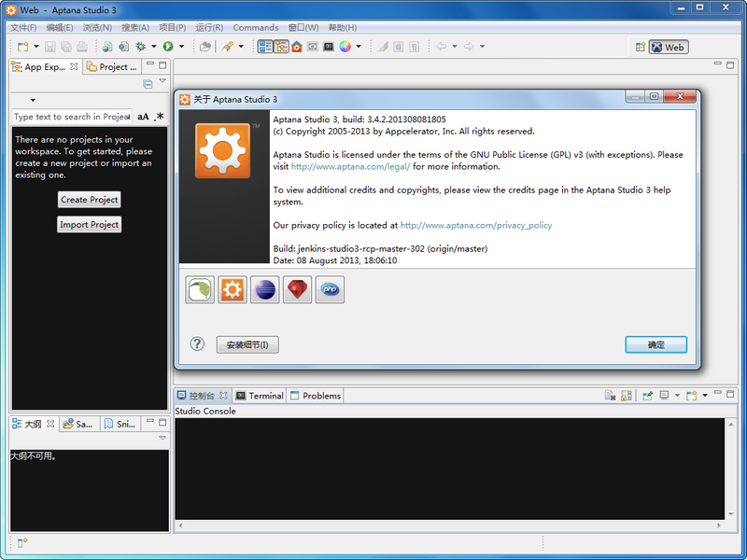The height and width of the screenshot is (560, 747).
Task: Click the green leaf Aptana icon
Action: 199,289
